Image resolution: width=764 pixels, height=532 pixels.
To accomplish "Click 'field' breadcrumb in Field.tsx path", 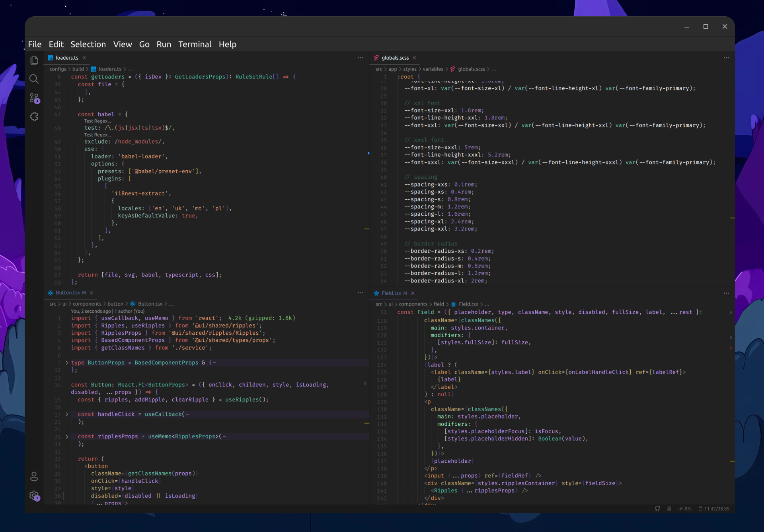I will [439, 304].
